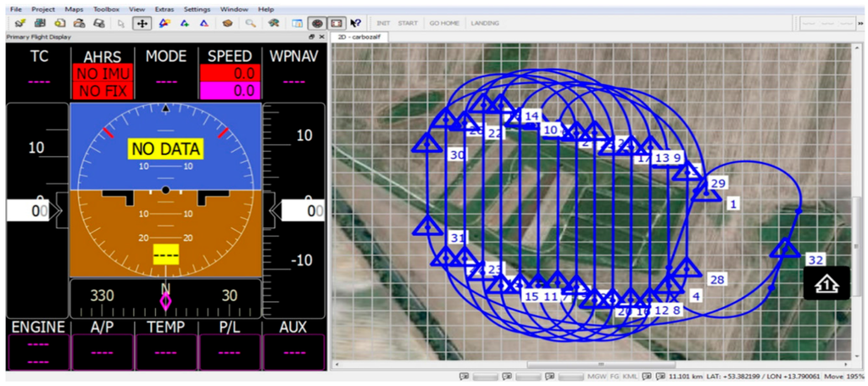Toggle the window panel icon in toolbar

pyautogui.click(x=296, y=23)
